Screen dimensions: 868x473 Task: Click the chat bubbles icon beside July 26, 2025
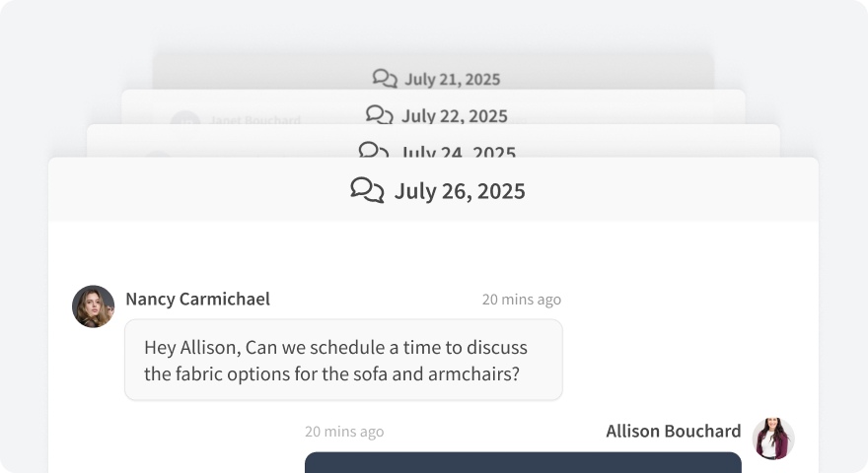[x=367, y=190]
